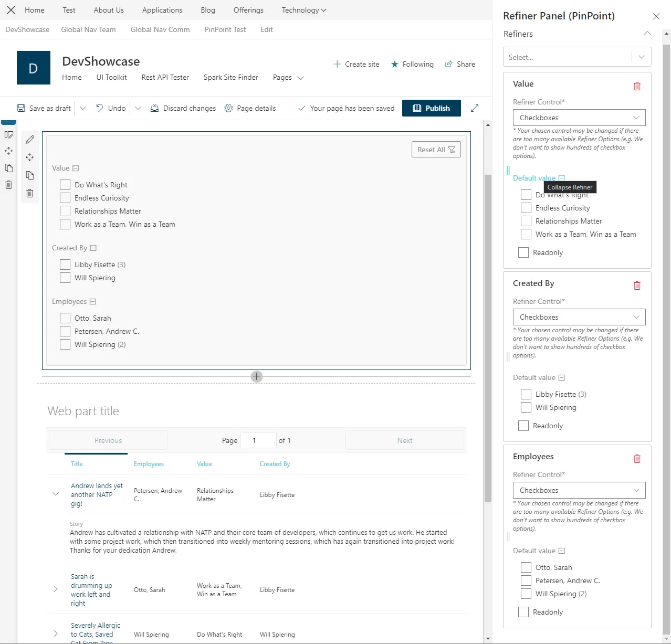Viewport: 671px width, 644px height.
Task: Click the section move icon in left rail
Action: click(9, 151)
